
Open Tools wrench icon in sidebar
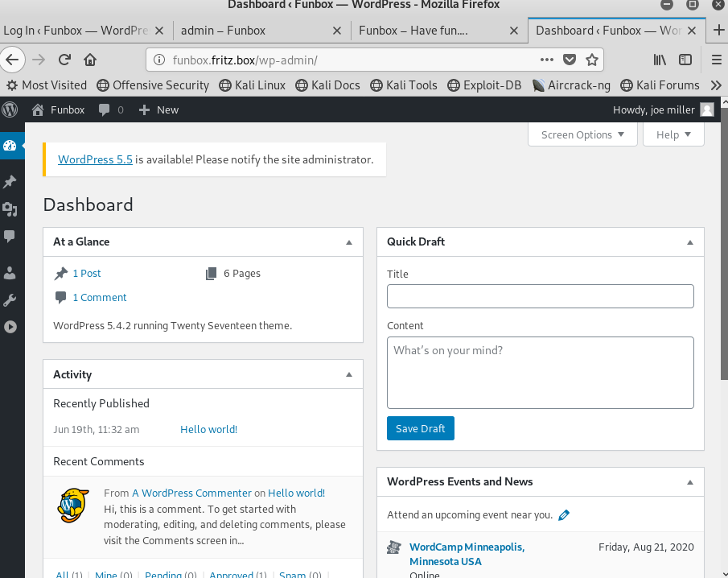(x=10, y=300)
